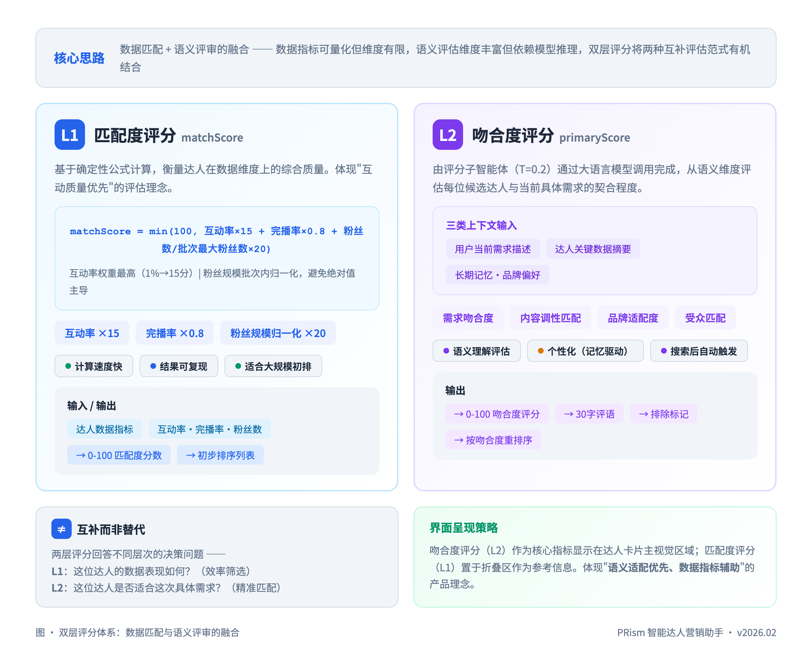Select the 达人关键数据摘要 chip
The height and width of the screenshot is (664, 812).
tap(593, 249)
